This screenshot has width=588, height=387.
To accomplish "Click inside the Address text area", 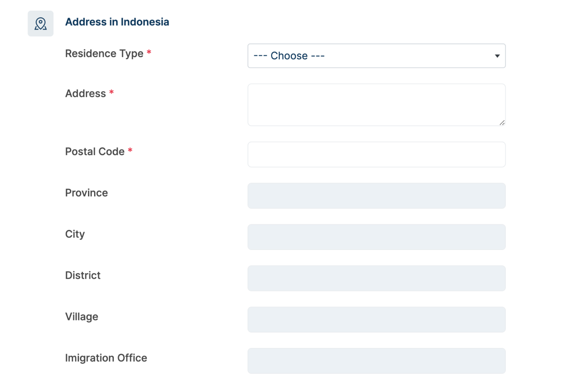I will [x=376, y=104].
